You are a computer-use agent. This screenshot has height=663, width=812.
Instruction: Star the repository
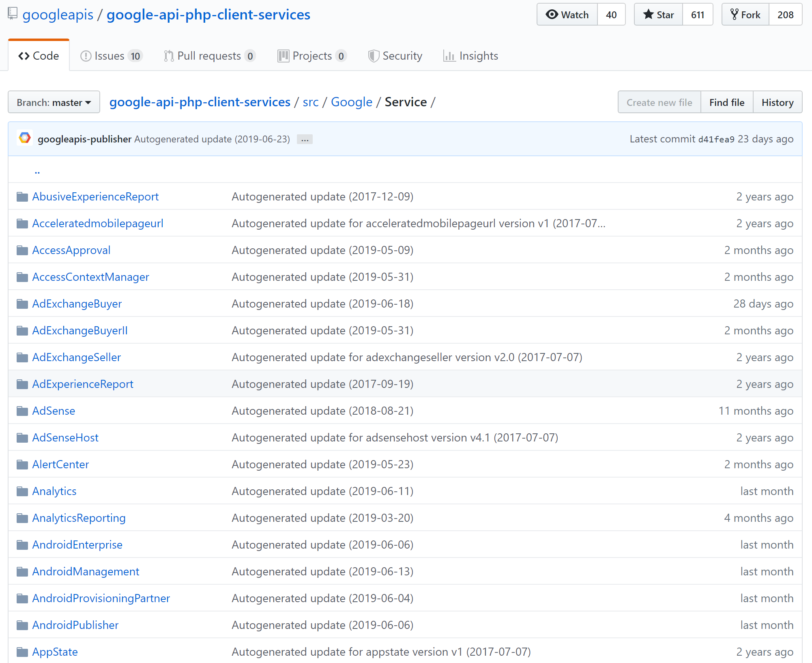(658, 15)
